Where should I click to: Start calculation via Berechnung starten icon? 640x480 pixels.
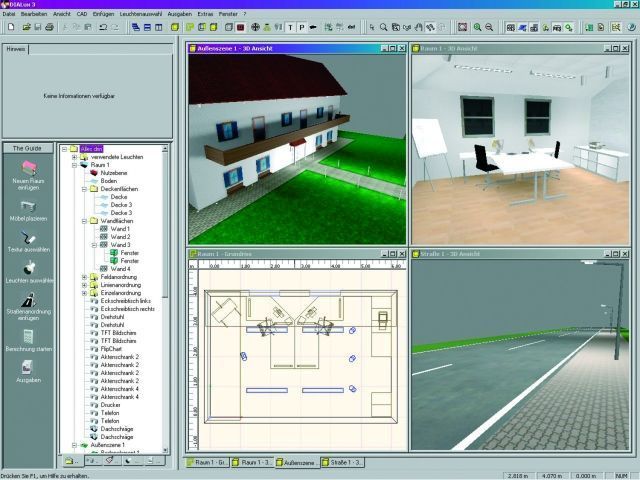(28, 337)
